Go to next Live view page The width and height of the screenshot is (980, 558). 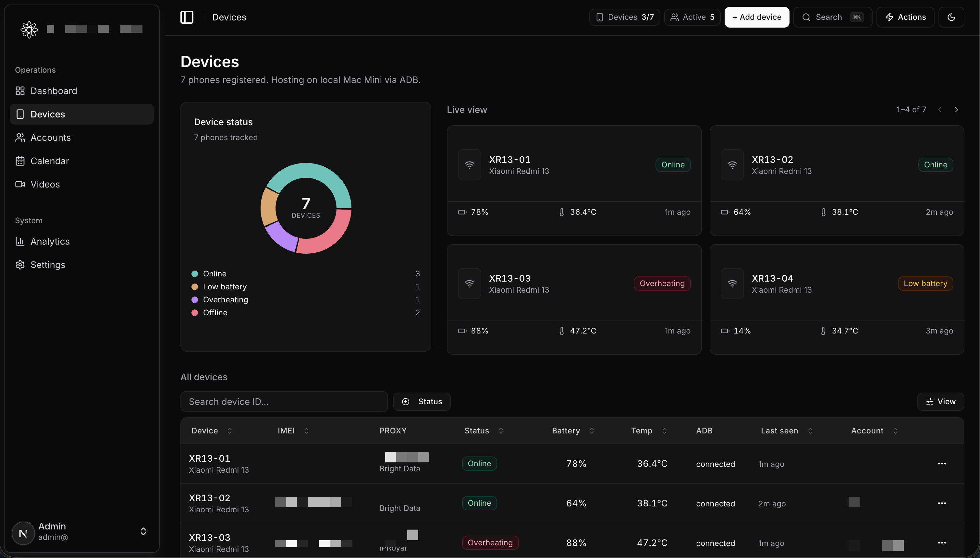point(956,110)
